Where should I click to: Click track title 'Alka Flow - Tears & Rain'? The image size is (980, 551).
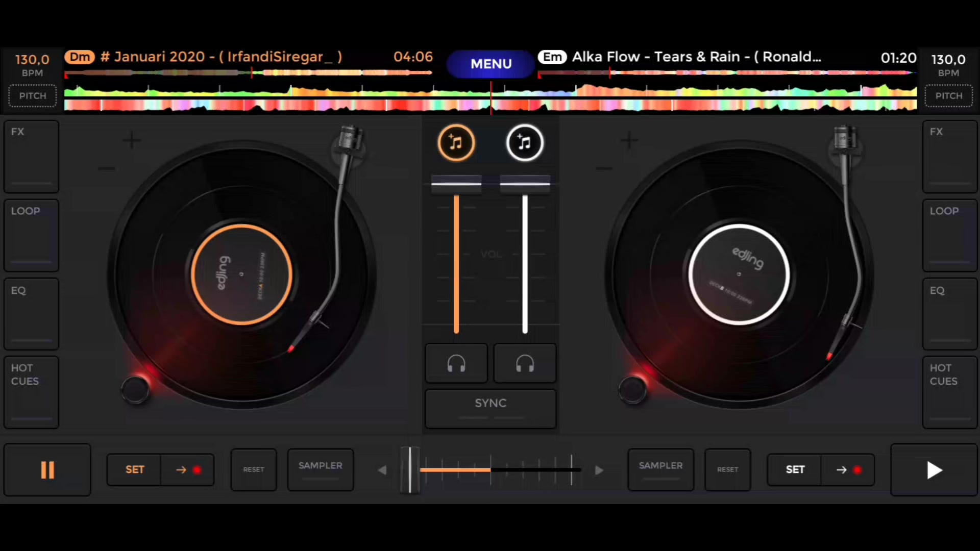click(696, 57)
